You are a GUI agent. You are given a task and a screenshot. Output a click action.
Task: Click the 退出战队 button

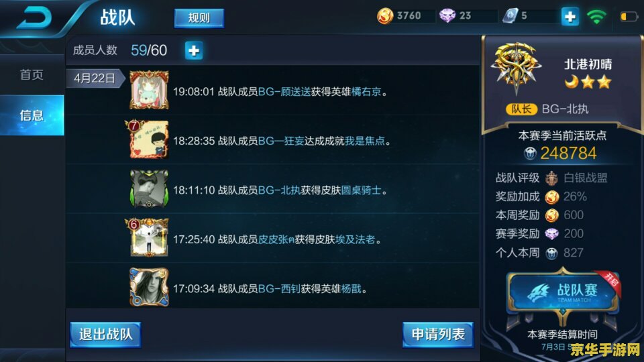(105, 335)
